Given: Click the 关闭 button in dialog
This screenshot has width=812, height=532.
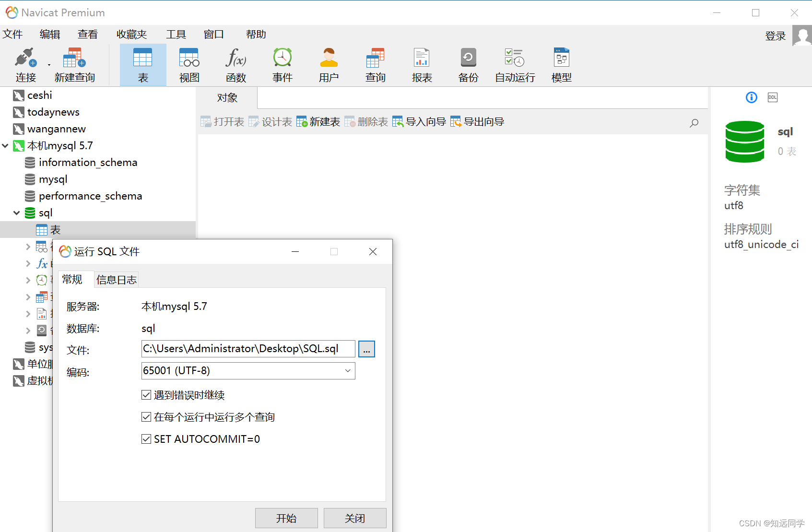Looking at the screenshot, I should click(x=355, y=518).
